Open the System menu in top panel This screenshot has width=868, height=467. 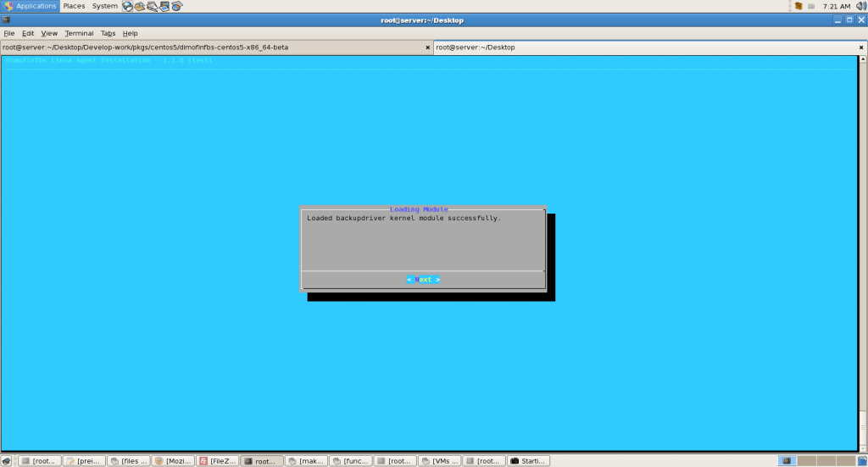[x=104, y=6]
